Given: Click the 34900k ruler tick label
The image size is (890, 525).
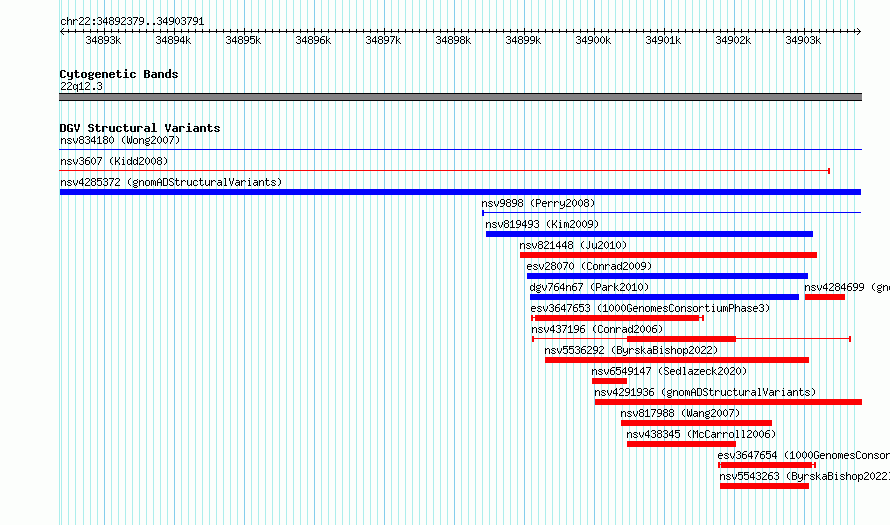Looking at the screenshot, I should (593, 40).
